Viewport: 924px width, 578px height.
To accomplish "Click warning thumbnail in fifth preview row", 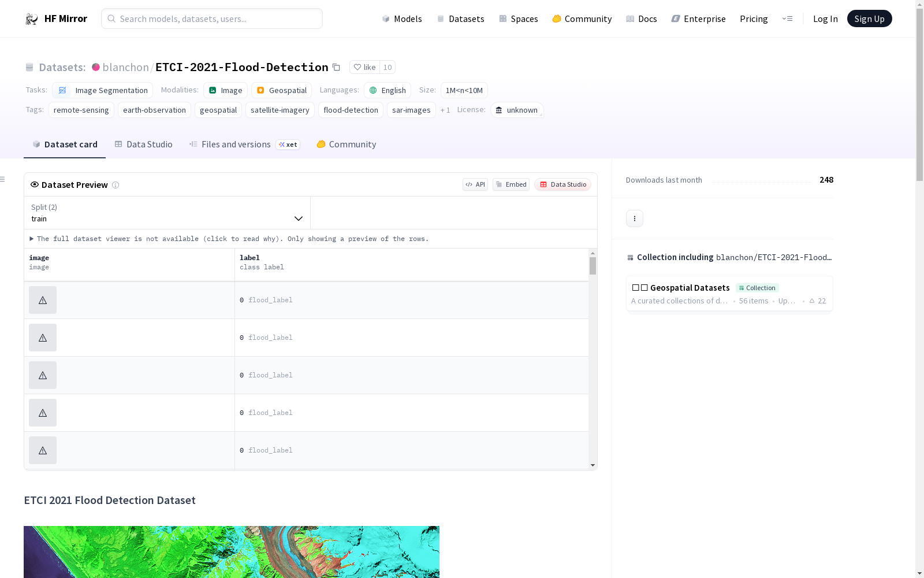I will click(x=43, y=450).
